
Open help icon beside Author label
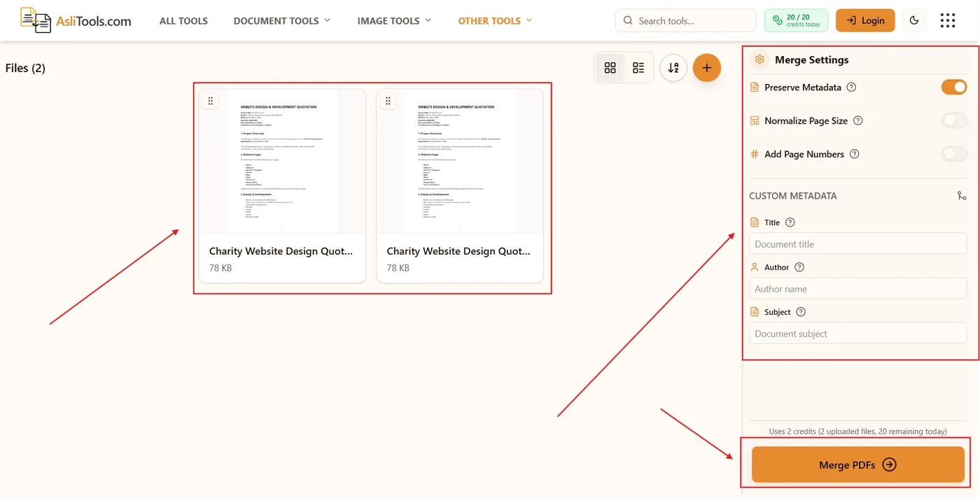tap(799, 267)
